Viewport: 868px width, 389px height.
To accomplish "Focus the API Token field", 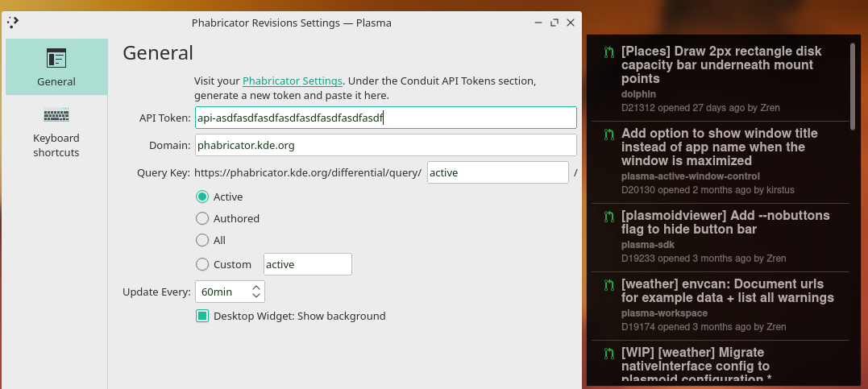I will (386, 118).
